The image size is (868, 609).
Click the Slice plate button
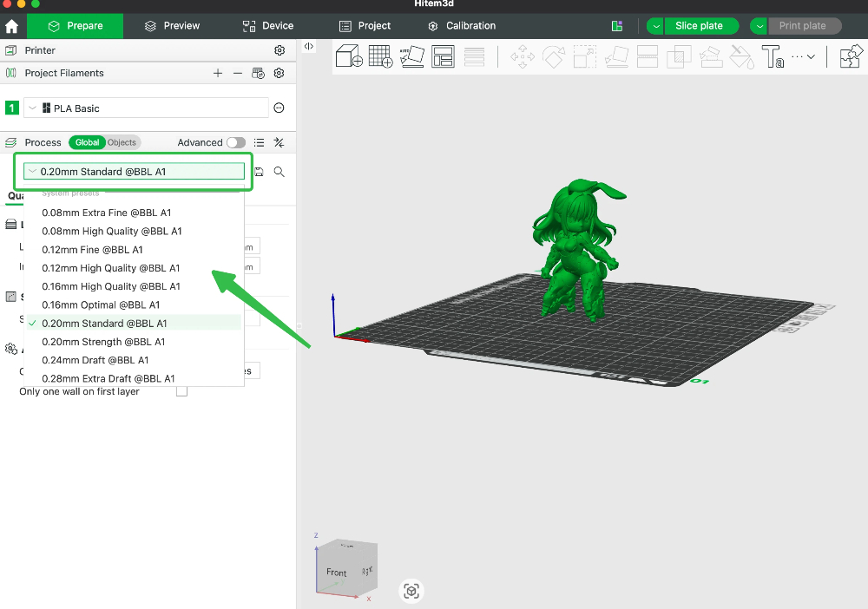[x=700, y=25]
